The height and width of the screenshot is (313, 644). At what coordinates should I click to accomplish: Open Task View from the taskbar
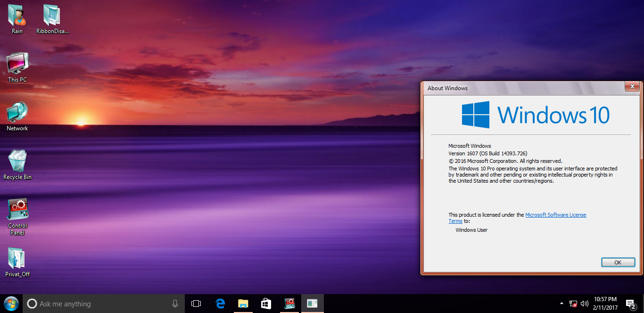click(196, 304)
